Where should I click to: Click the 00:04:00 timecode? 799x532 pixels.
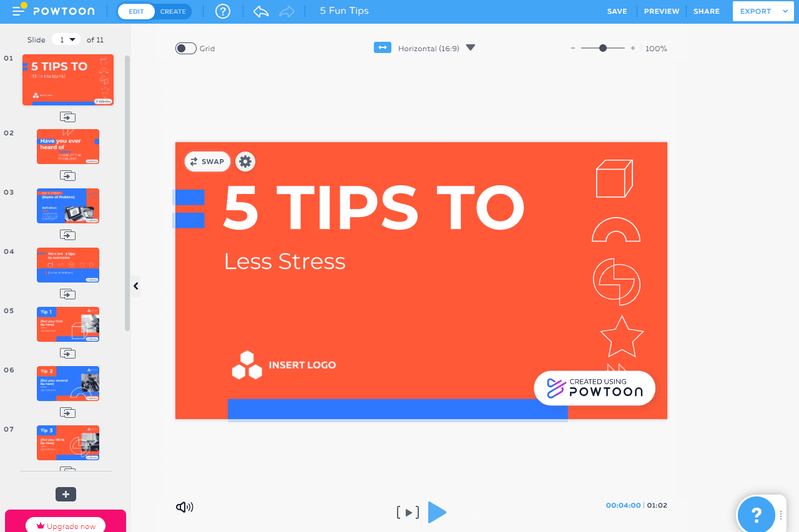click(x=623, y=505)
